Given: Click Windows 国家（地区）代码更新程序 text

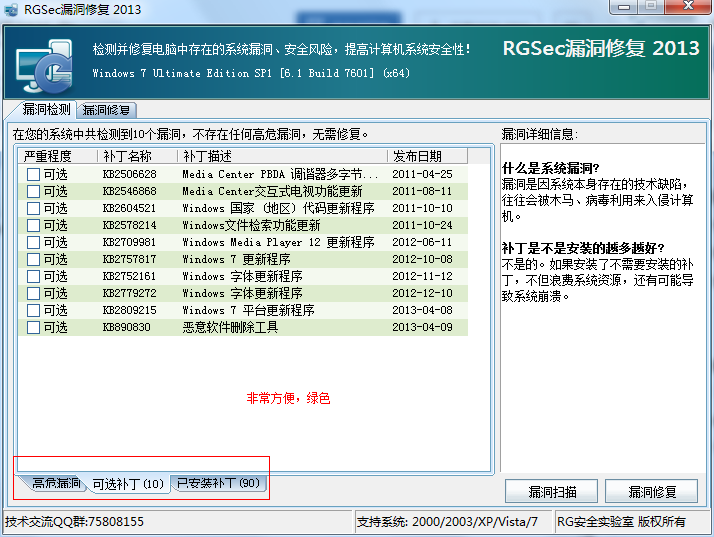Looking at the screenshot, I should coord(278,208).
